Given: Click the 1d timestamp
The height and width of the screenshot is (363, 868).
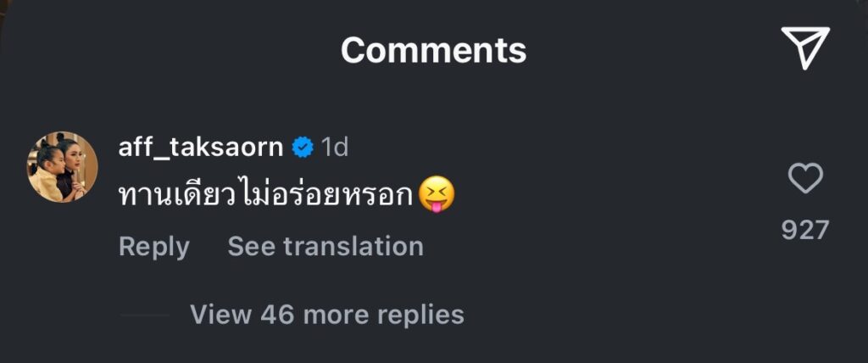Looking at the screenshot, I should click(x=334, y=147).
